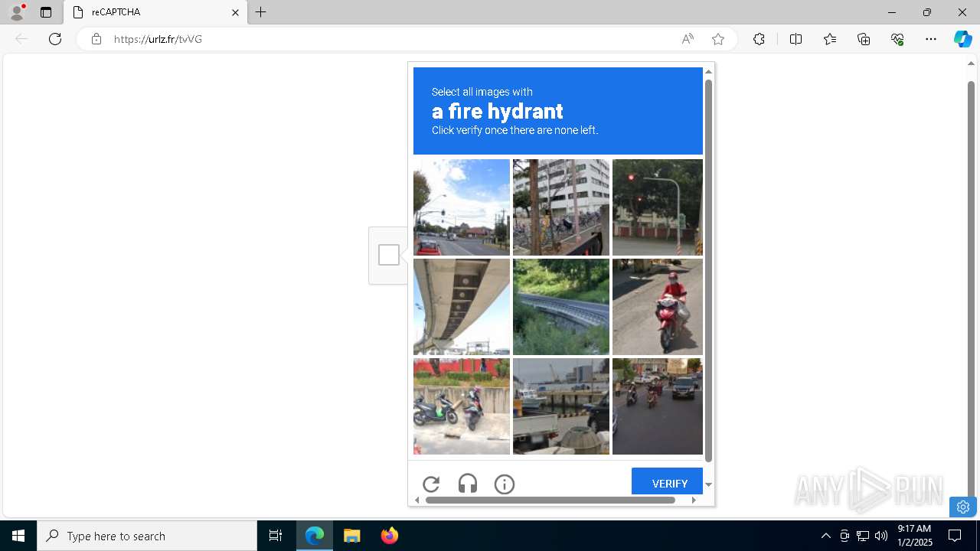Open Collections panel
Image resolution: width=980 pixels, height=551 pixels.
[x=864, y=39]
